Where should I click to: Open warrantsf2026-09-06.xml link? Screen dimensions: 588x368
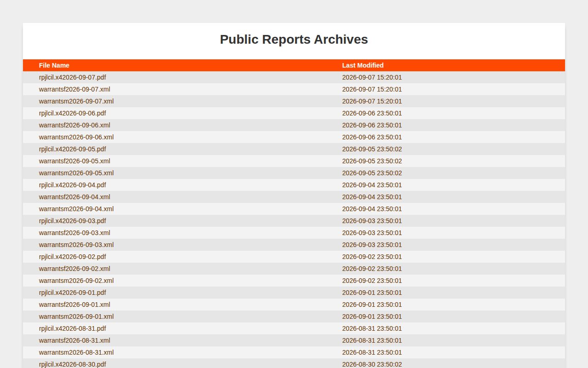pyautogui.click(x=74, y=125)
